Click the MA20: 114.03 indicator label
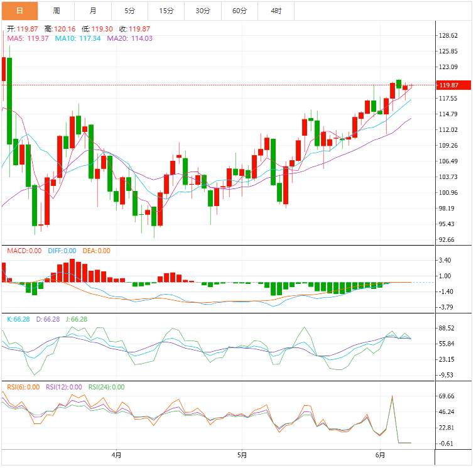Viewport: 476px width, 468px height. click(129, 38)
